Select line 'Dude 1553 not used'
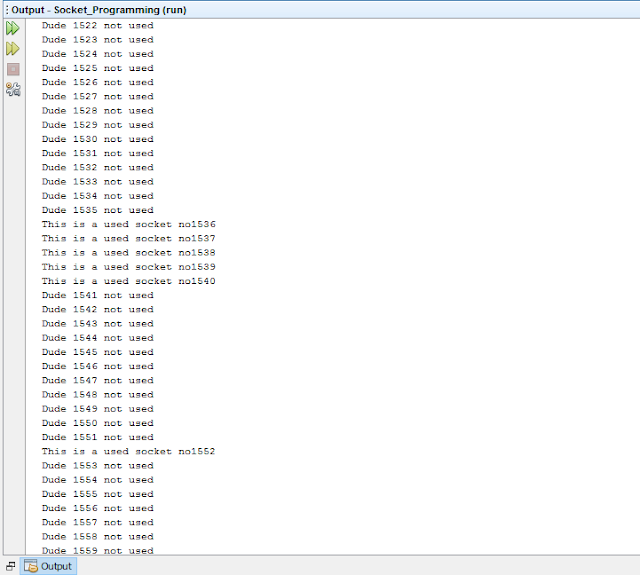 point(98,466)
